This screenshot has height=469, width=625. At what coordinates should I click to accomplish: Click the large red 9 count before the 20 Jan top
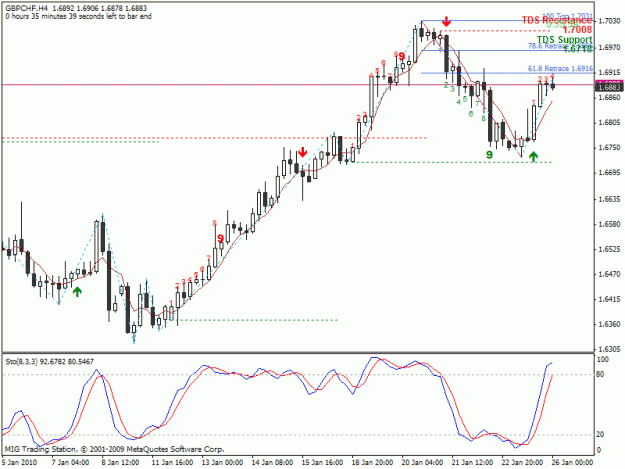402,56
